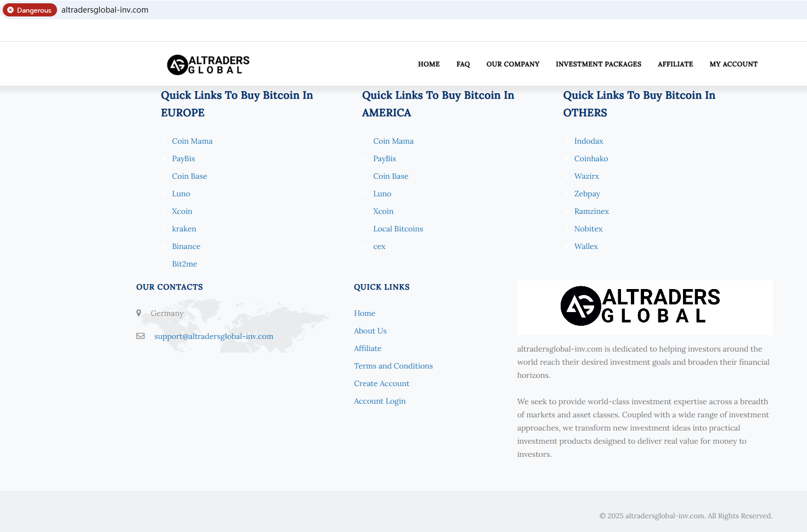Visit the Ramzinex exchange link
Image resolution: width=807 pixels, height=532 pixels.
click(591, 211)
